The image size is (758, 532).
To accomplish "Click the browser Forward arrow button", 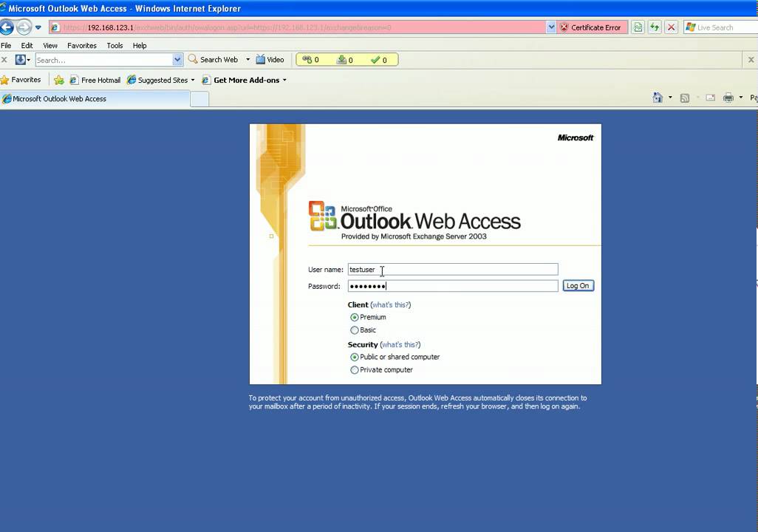I will click(x=24, y=27).
